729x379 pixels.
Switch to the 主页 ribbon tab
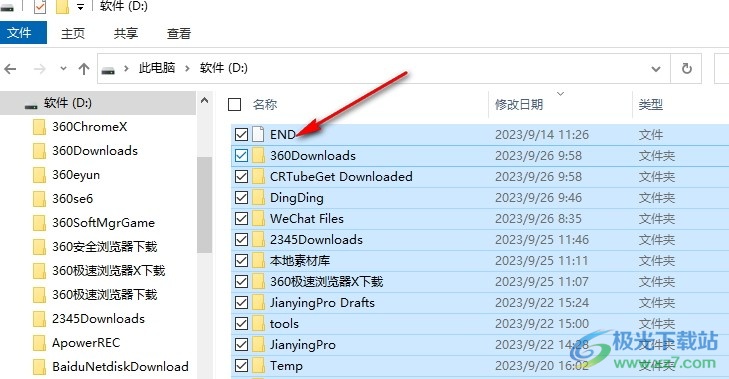click(x=73, y=33)
